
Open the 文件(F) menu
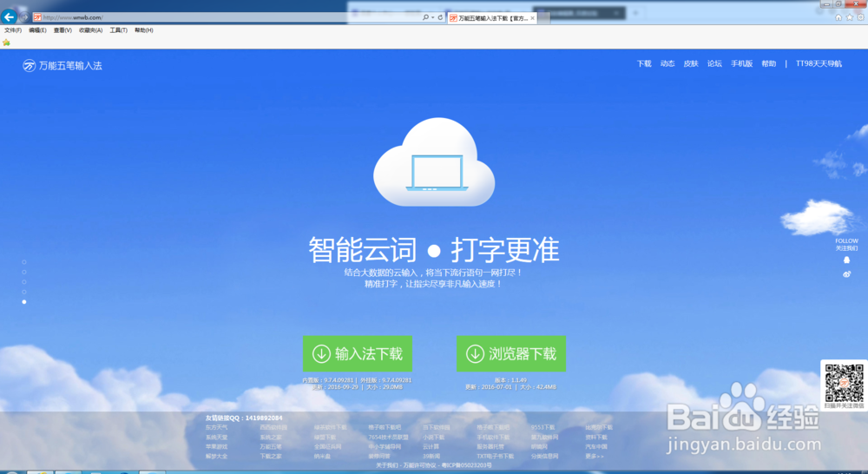(13, 30)
